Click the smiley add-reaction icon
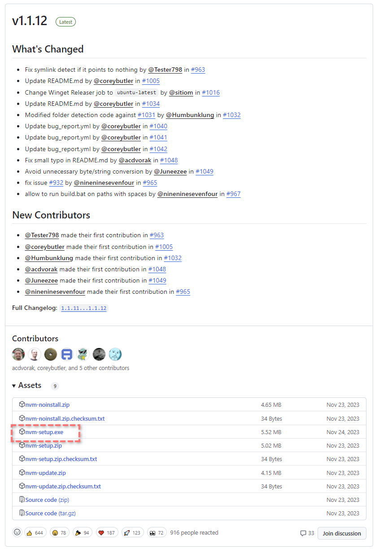The height and width of the screenshot is (553, 392). tap(17, 532)
